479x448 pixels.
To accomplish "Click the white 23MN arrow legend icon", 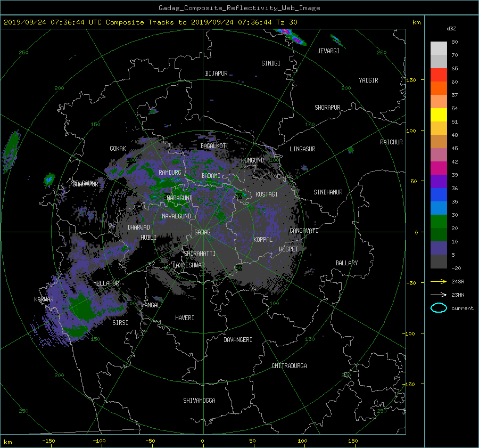I will coord(439,295).
